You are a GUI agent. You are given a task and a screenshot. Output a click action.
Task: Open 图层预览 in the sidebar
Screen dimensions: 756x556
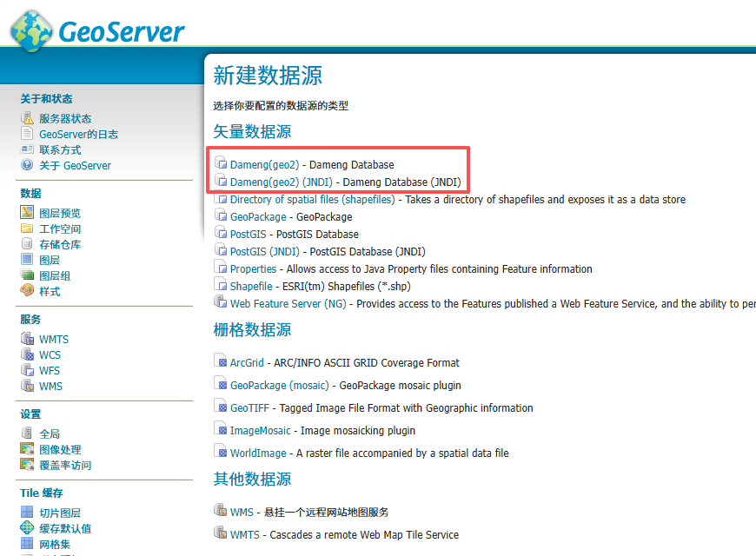coord(60,213)
